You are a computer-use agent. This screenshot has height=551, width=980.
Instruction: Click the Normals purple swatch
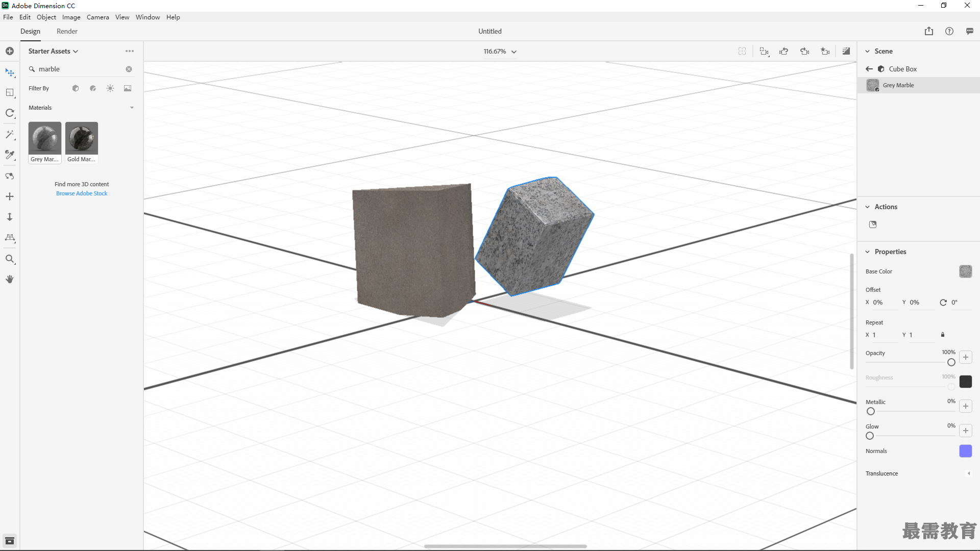click(x=966, y=451)
